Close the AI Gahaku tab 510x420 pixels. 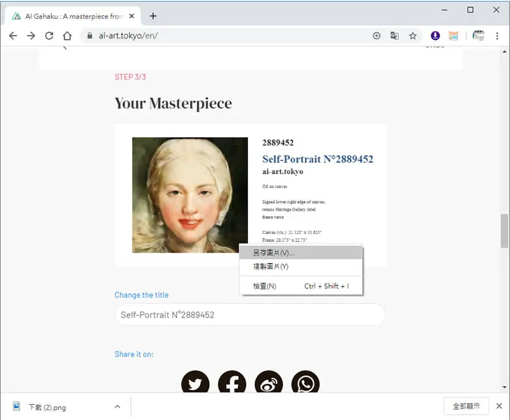coord(131,16)
